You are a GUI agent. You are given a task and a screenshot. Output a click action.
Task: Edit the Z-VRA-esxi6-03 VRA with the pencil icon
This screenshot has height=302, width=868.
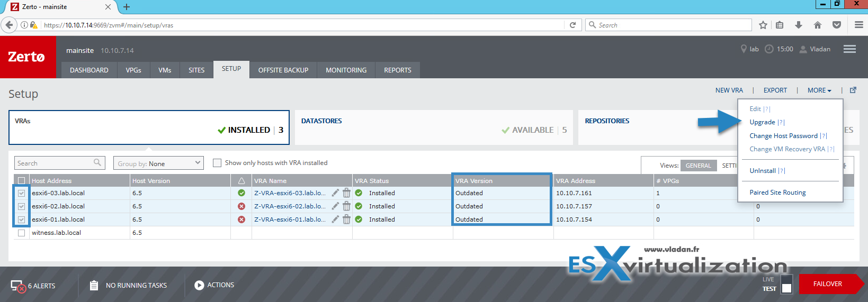coord(335,193)
